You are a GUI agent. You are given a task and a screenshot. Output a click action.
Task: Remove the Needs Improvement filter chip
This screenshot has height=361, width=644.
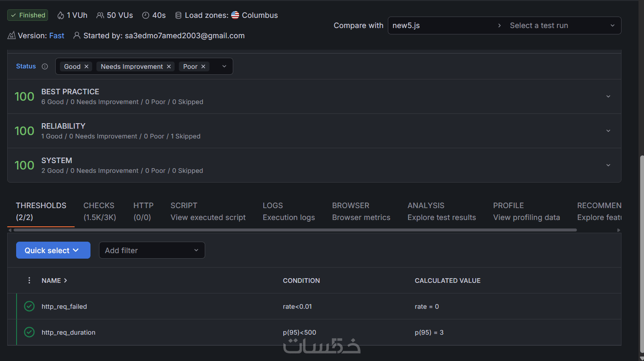coord(169,67)
